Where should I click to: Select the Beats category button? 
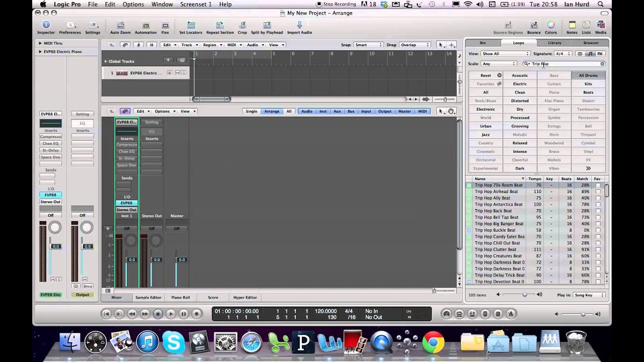(588, 93)
